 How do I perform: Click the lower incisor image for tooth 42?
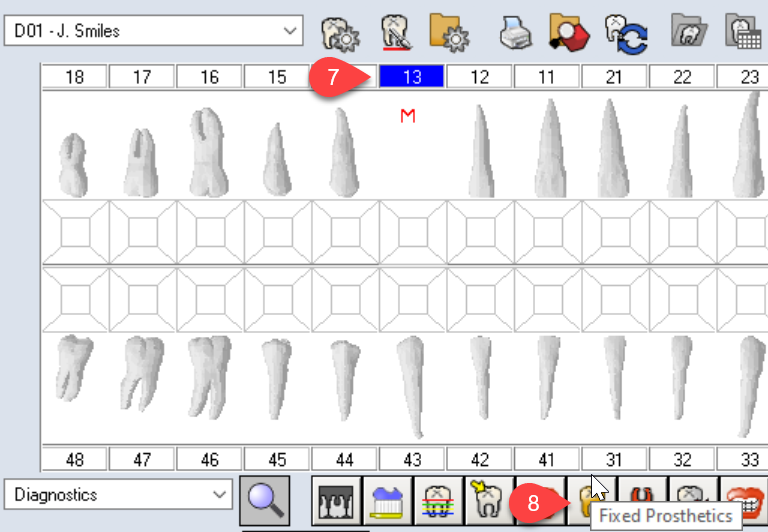point(481,378)
